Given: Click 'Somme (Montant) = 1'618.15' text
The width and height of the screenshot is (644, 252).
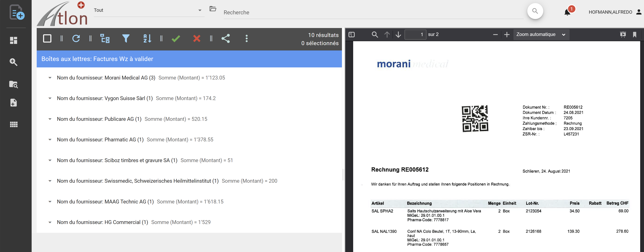Looking at the screenshot, I should [x=190, y=202].
